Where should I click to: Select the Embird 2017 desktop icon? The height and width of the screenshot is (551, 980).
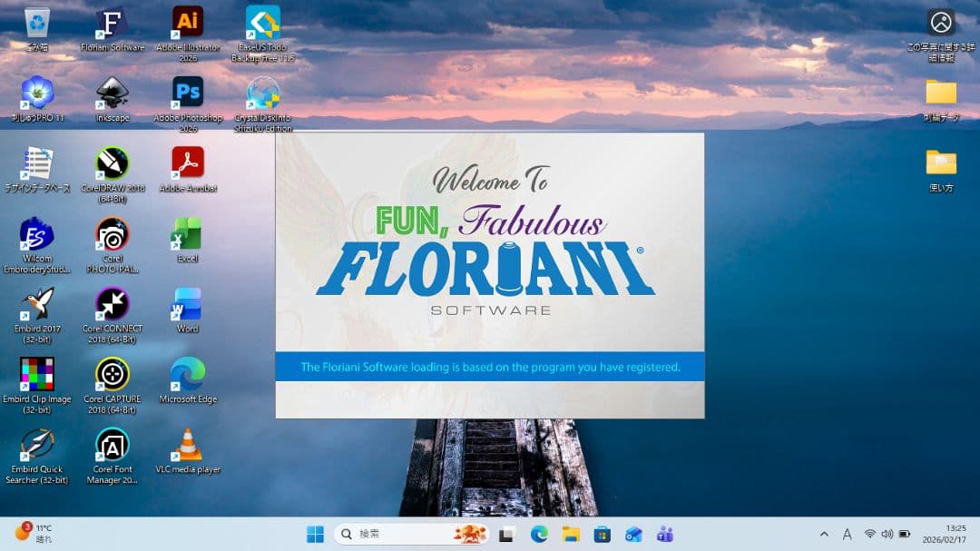(x=37, y=304)
